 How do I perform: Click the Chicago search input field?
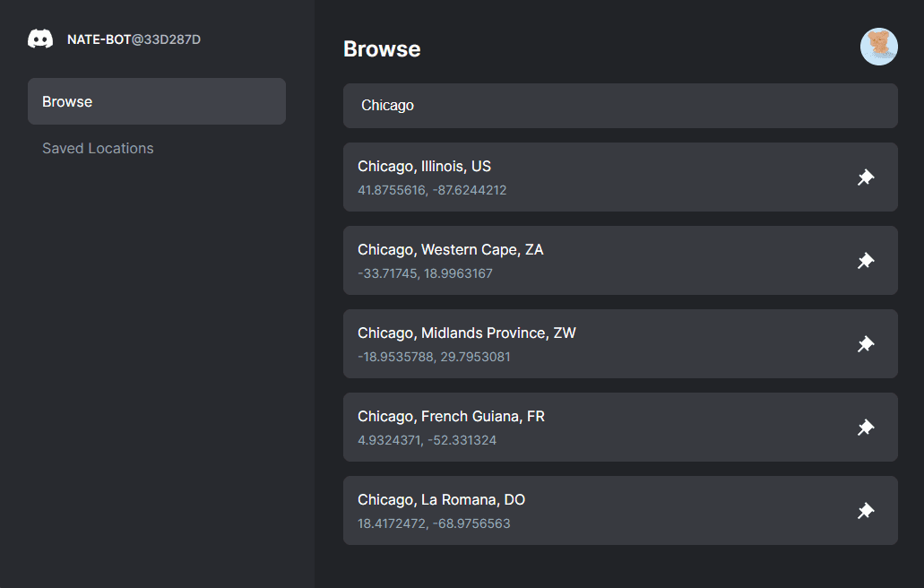click(619, 105)
